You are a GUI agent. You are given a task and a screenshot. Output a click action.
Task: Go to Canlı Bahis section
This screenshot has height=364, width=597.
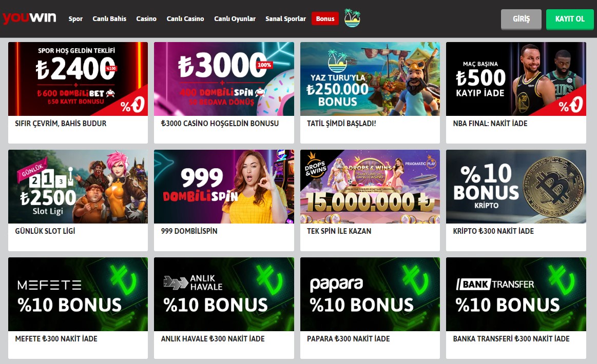(109, 18)
